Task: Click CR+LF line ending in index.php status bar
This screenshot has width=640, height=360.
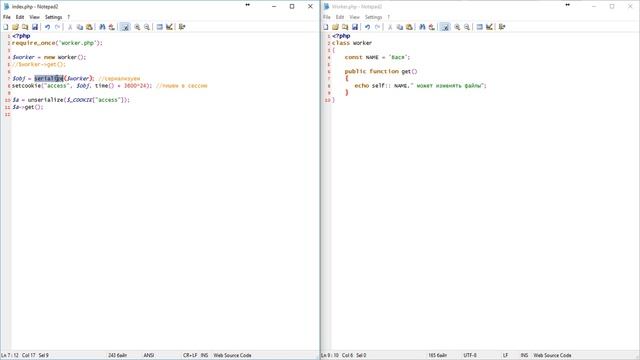Action: pos(190,356)
